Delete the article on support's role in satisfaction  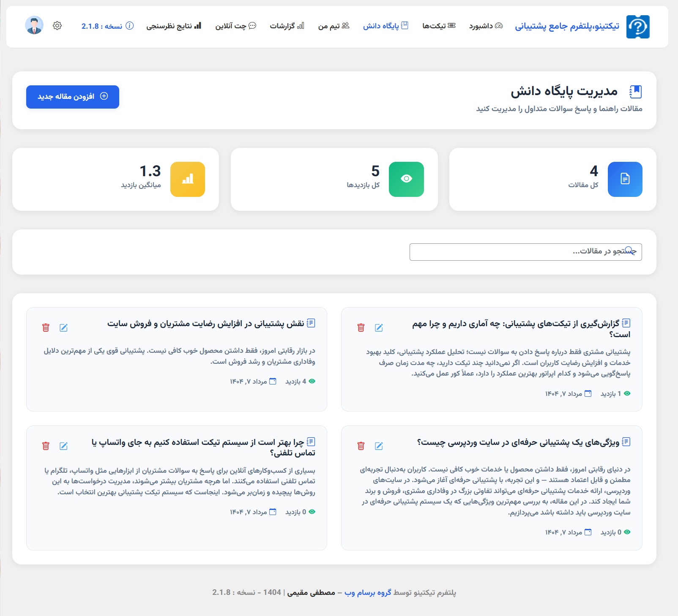tap(46, 328)
